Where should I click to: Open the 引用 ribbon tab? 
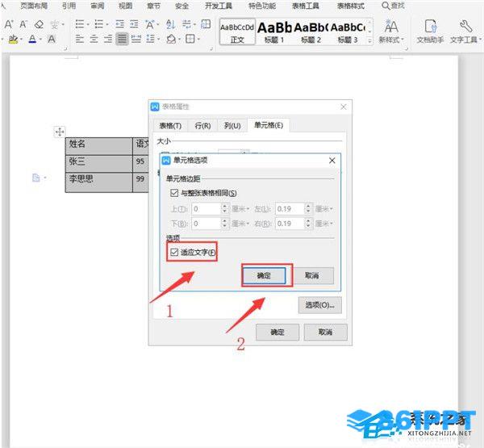tap(69, 6)
